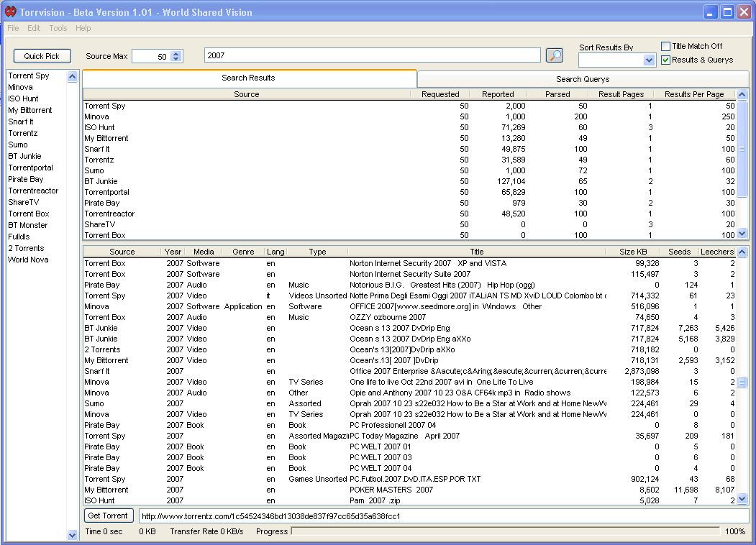Sort torrent list by Size KB column header

633,252
